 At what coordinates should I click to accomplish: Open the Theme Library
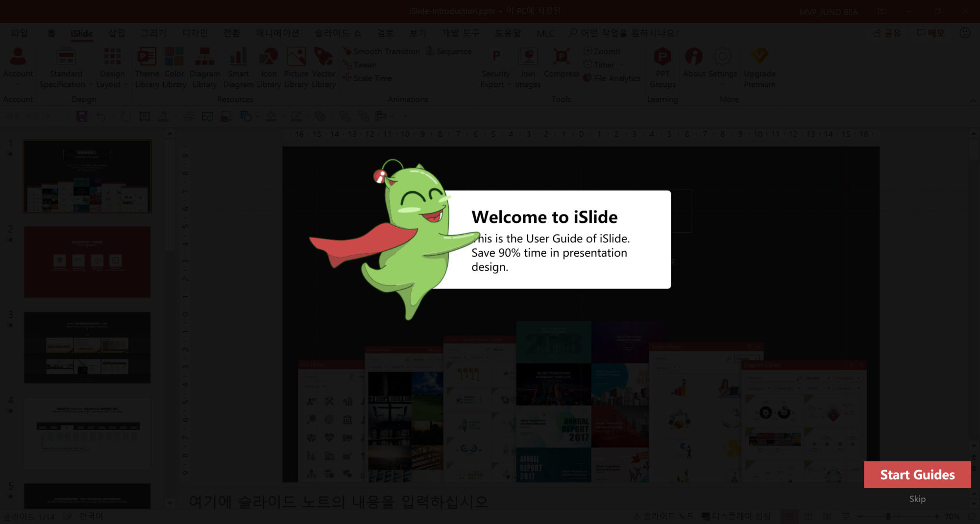coord(147,68)
